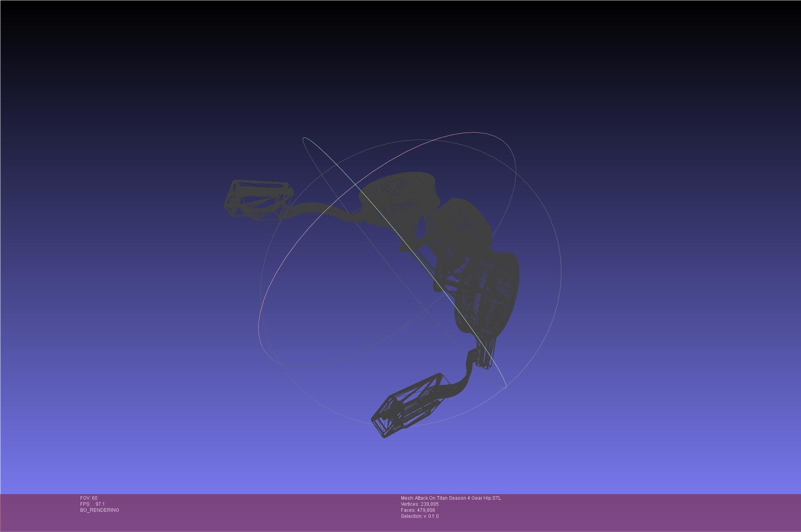The image size is (801, 532).
Task: Click the FOV: 60 readout
Action: (x=89, y=498)
